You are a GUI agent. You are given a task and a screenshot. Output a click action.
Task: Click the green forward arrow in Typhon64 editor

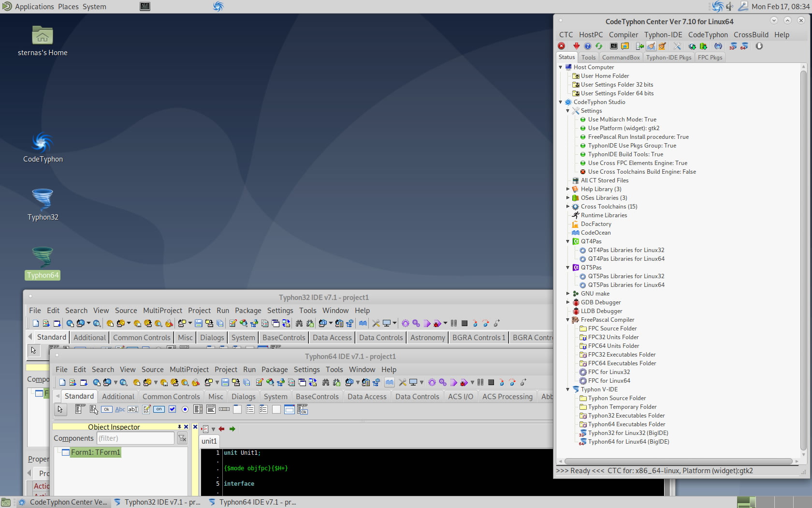232,429
